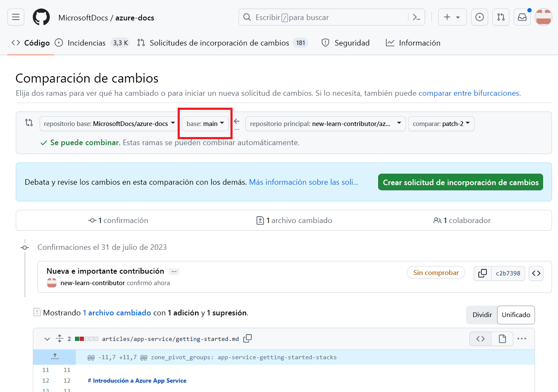The height and width of the screenshot is (392, 558).
Task: Follow Más información sobre las soli... link
Action: point(304,182)
